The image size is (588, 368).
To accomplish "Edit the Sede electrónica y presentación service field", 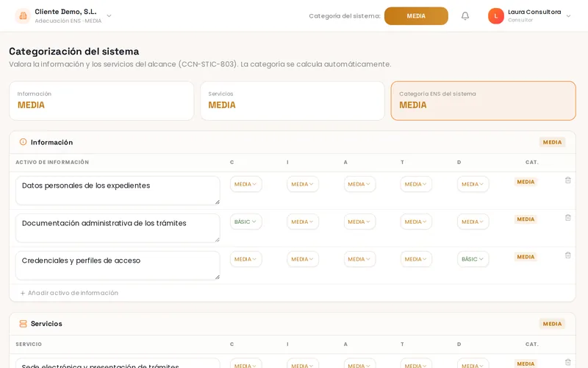I will tap(118, 363).
